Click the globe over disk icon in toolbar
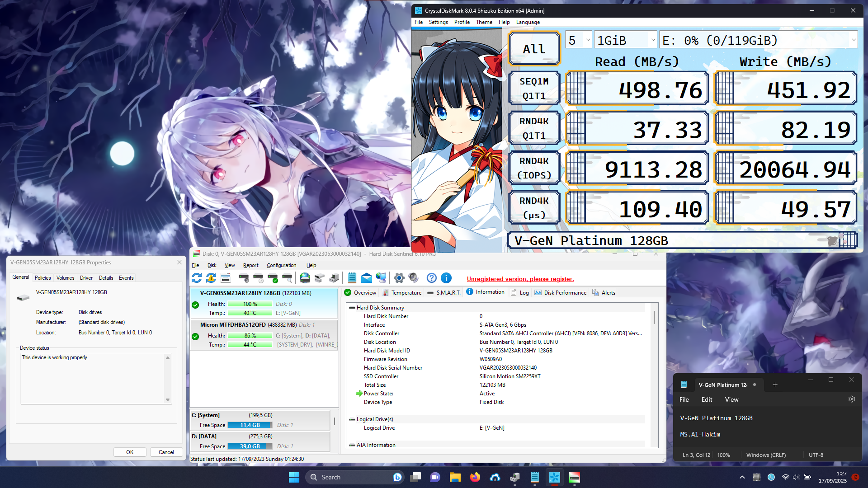The height and width of the screenshot is (488, 868). point(305,278)
